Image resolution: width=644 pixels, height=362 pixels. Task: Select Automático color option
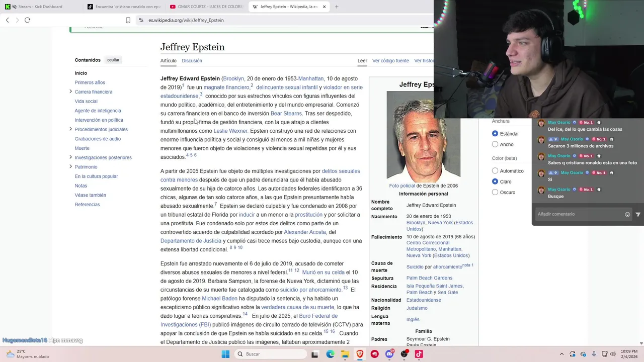point(495,171)
